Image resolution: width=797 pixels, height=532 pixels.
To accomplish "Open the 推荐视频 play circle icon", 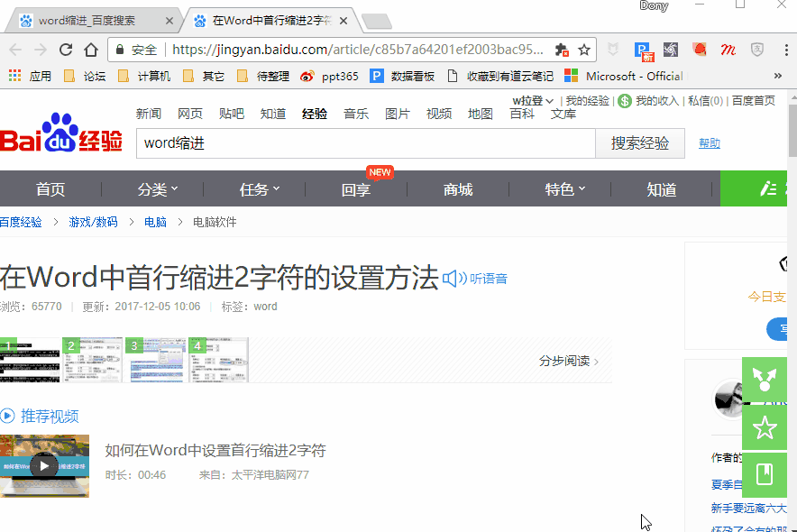I will 7,417.
